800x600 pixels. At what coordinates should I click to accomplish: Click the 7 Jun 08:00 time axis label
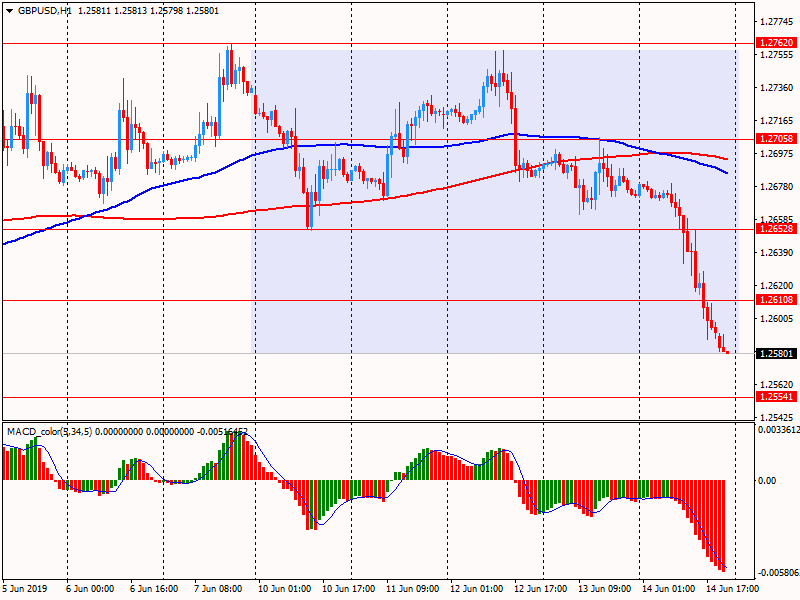pyautogui.click(x=218, y=589)
